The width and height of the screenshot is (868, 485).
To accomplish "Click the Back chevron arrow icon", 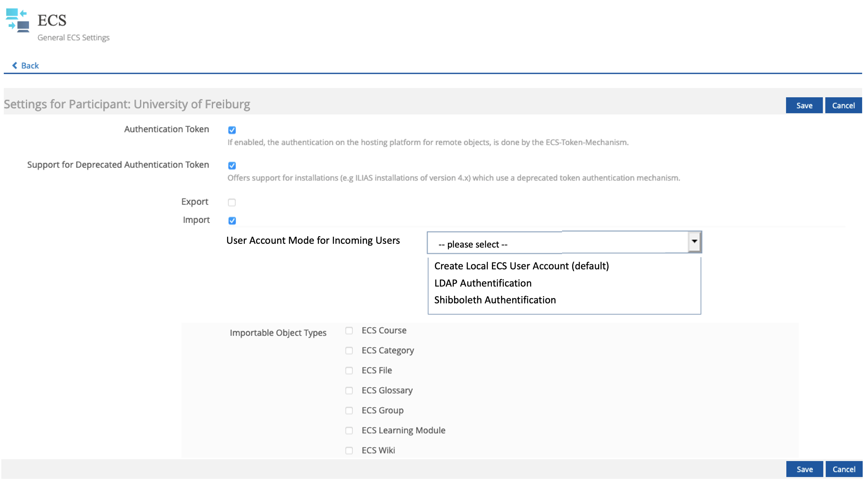I will [15, 65].
